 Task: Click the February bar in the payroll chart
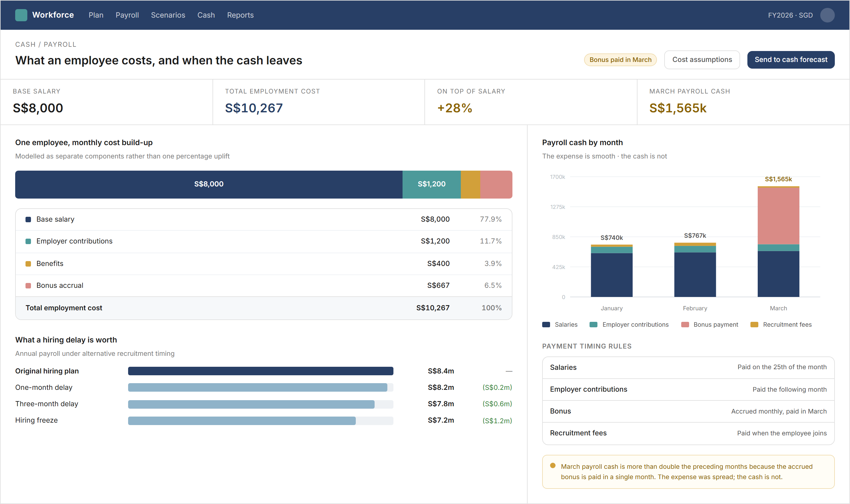coord(695,270)
